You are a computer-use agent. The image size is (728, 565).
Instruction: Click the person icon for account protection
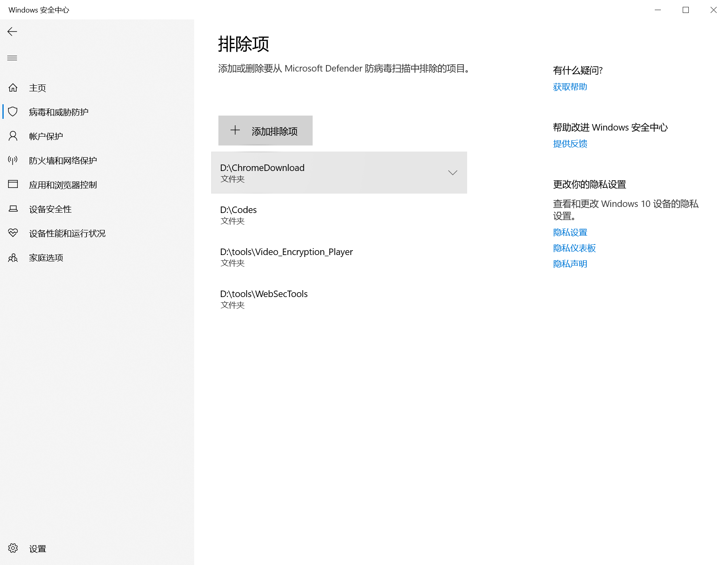[x=13, y=136]
